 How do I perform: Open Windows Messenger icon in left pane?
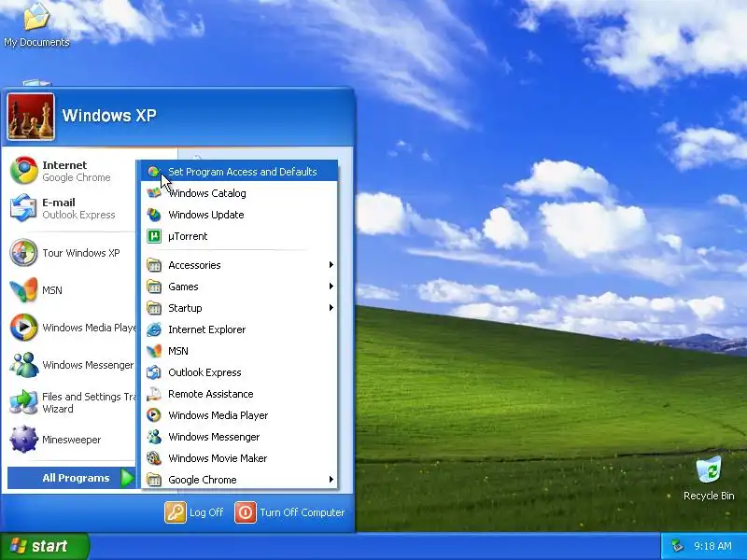(x=24, y=365)
